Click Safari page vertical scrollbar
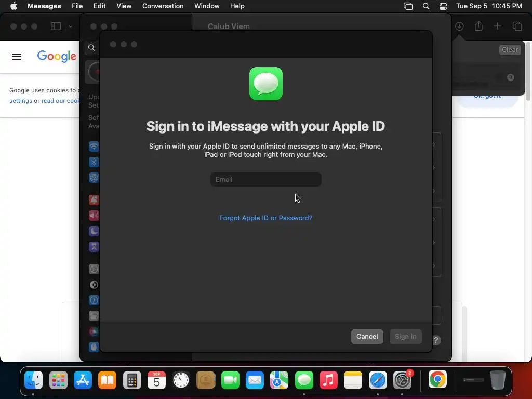The image size is (532, 399). pos(528,72)
